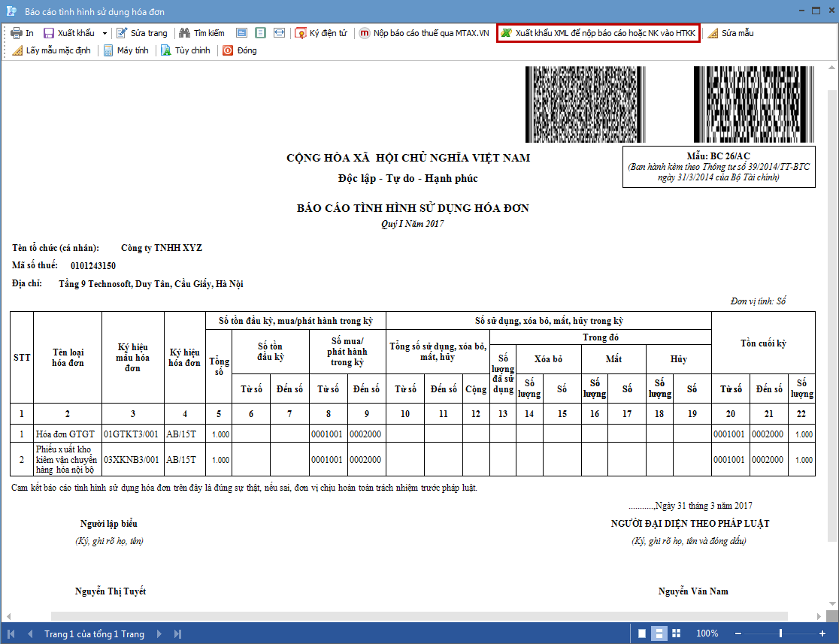Click the zoom slider handle
This screenshot has height=644, width=839.
click(780, 633)
